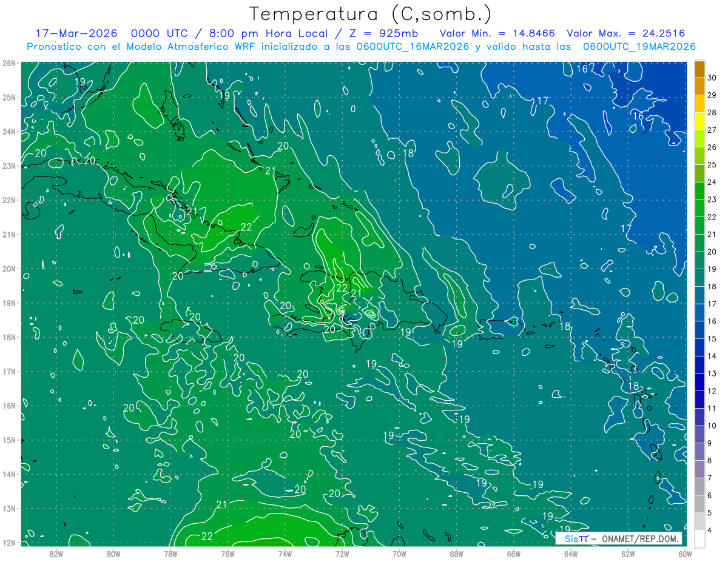The height and width of the screenshot is (562, 728).
Task: Click color scale label '25'
Action: coord(712,164)
